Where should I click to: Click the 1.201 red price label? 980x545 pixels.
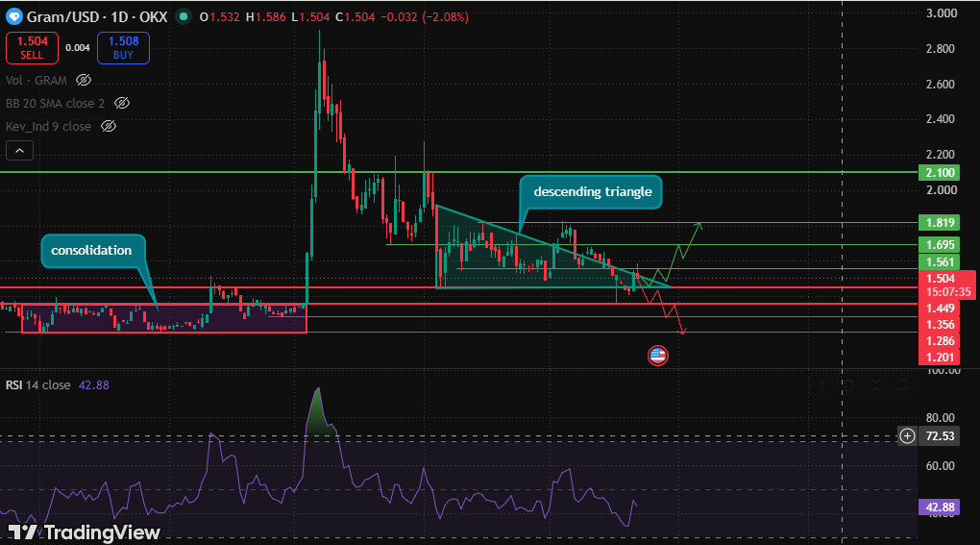(x=939, y=357)
